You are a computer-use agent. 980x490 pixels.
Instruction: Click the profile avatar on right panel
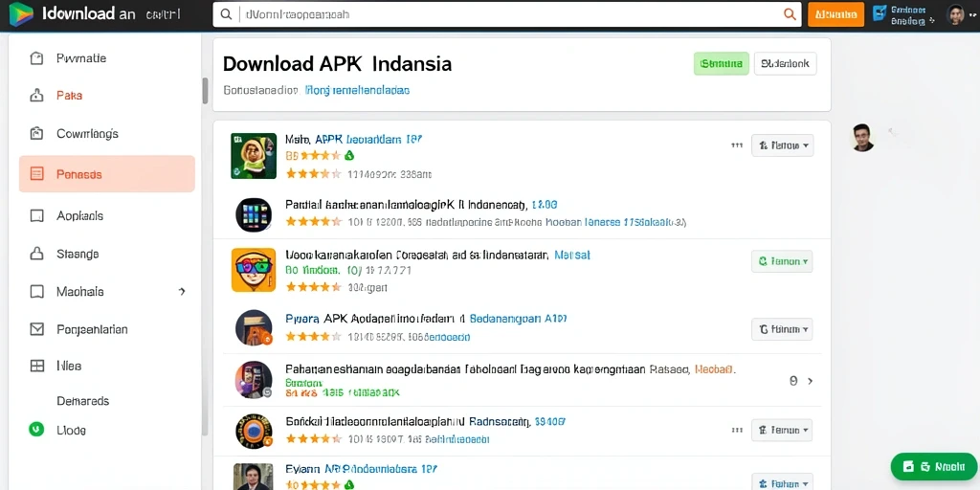[x=862, y=137]
